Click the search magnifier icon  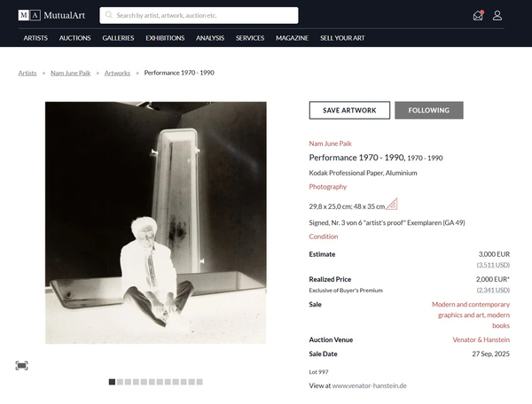pos(108,15)
